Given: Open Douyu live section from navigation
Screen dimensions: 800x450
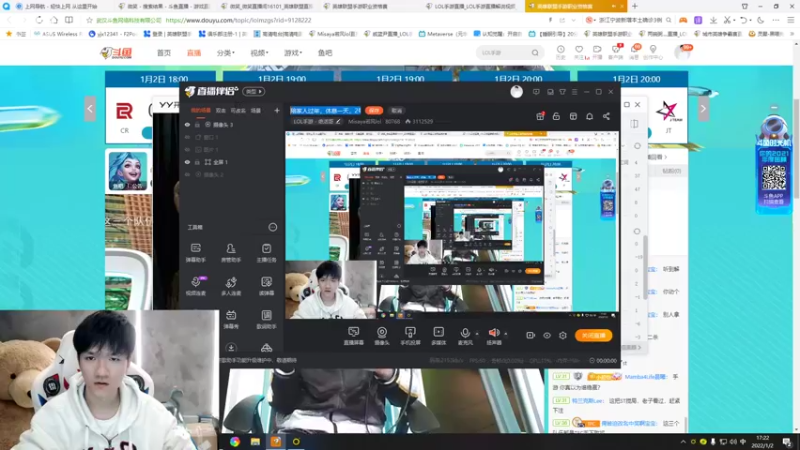Looking at the screenshot, I should [x=194, y=53].
